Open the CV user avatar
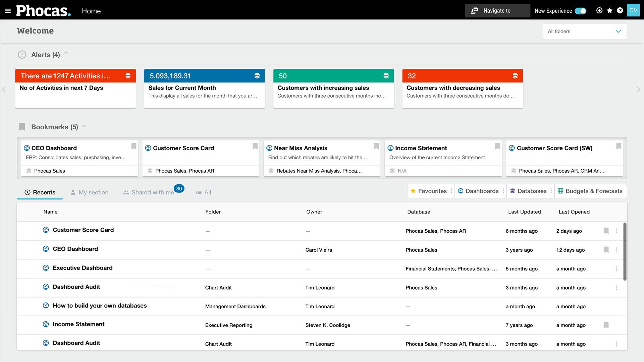Image resolution: width=644 pixels, height=362 pixels. coord(633,10)
